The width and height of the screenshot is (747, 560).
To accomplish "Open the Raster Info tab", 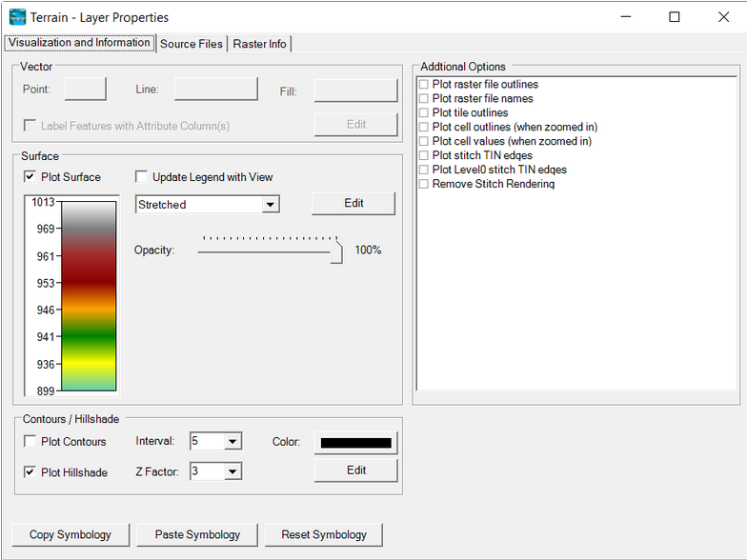I will click(259, 44).
